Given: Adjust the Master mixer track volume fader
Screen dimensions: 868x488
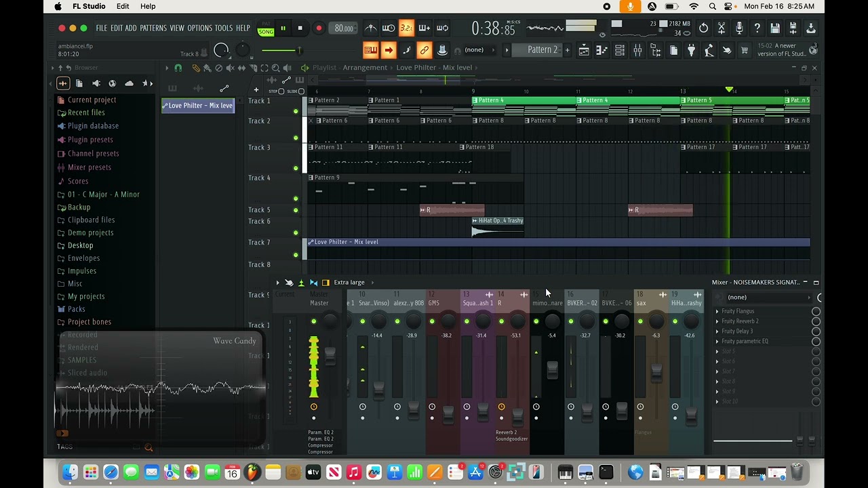Looking at the screenshot, I should click(330, 356).
